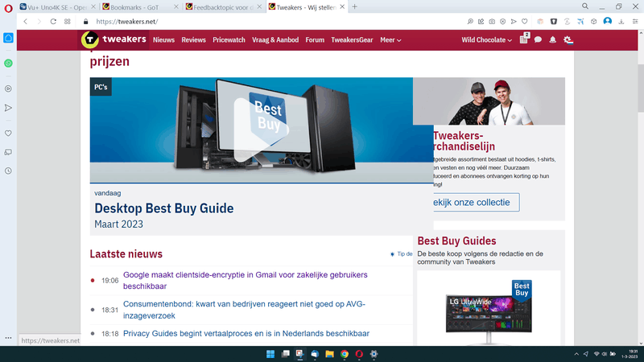Click the Tip de redactie link
This screenshot has width=644, height=362.
point(401,254)
